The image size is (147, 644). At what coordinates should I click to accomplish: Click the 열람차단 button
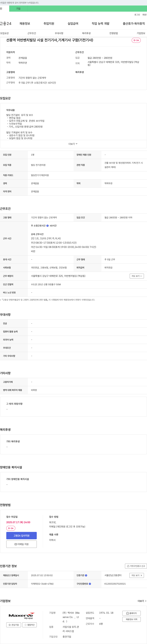[x=30, y=625]
